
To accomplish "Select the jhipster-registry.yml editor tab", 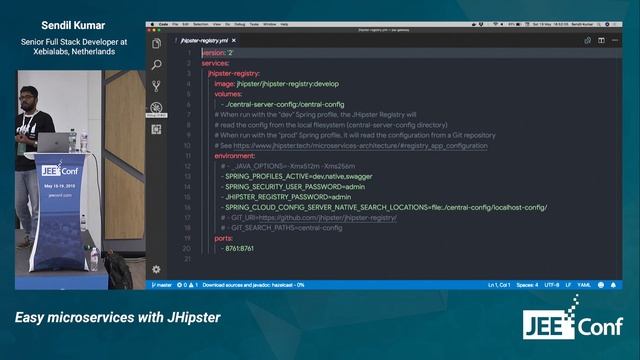I will tap(204, 41).
